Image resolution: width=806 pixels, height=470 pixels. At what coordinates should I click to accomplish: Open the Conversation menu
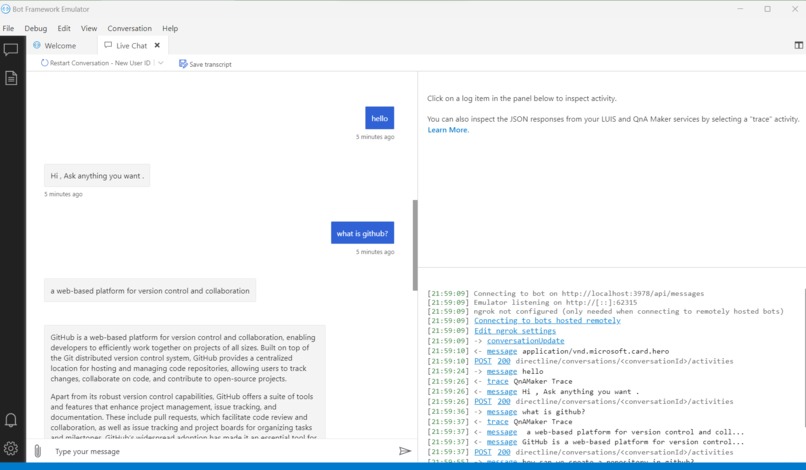click(x=130, y=28)
